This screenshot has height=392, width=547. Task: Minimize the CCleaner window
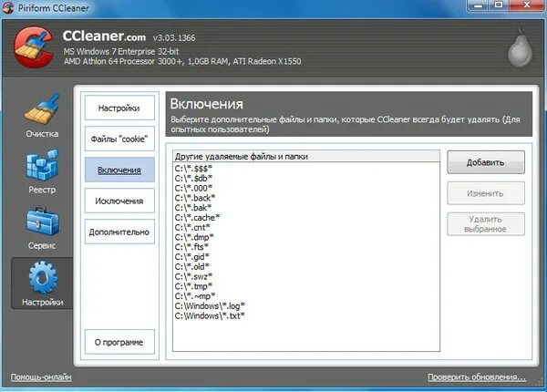[x=479, y=5]
